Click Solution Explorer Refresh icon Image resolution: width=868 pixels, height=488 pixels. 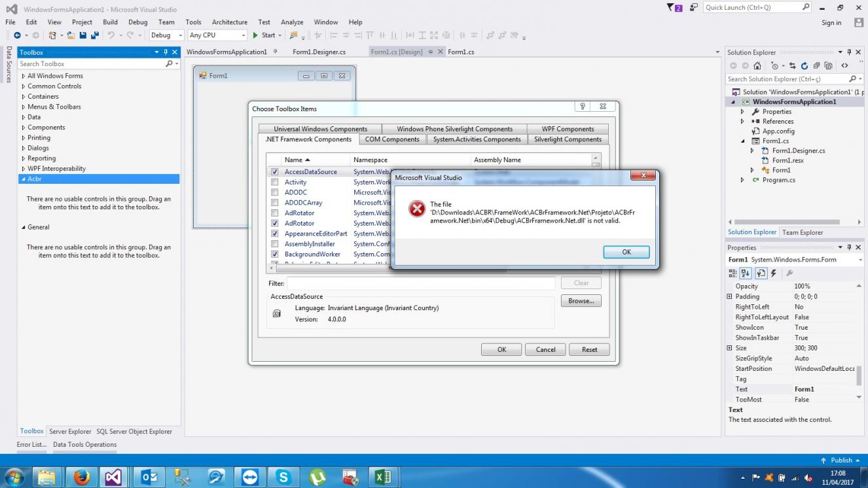point(805,65)
